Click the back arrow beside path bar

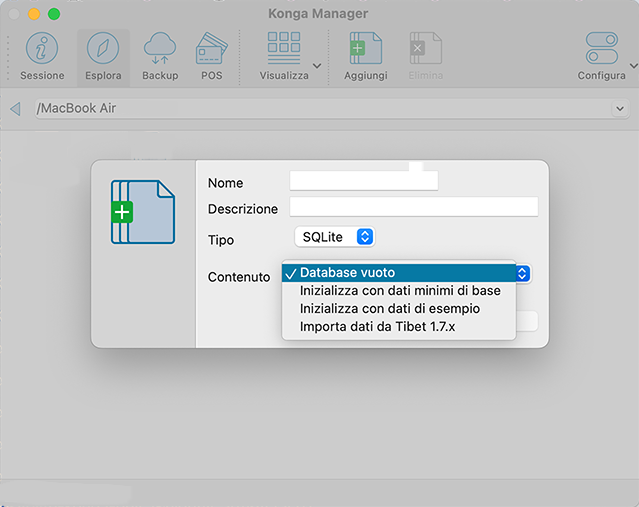pyautogui.click(x=15, y=108)
